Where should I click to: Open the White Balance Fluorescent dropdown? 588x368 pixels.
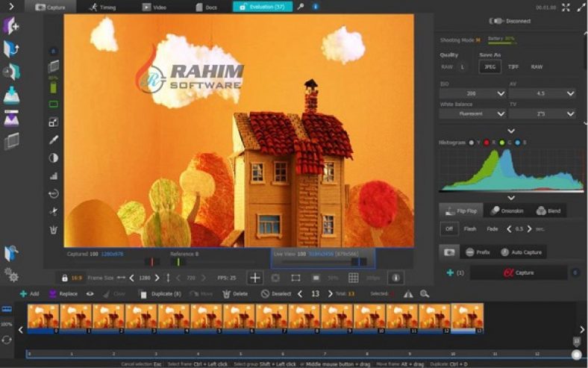pos(472,113)
